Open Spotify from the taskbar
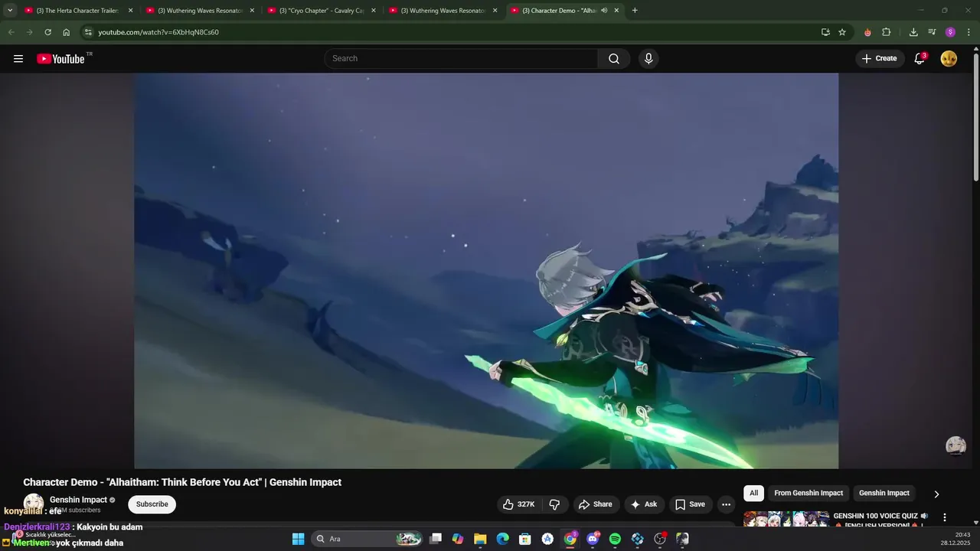Screen dimensions: 980x551 tap(615, 539)
